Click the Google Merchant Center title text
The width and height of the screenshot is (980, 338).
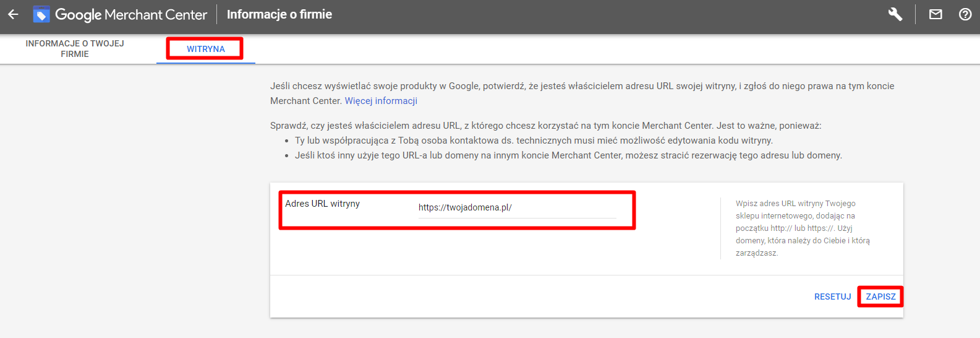pos(131,14)
